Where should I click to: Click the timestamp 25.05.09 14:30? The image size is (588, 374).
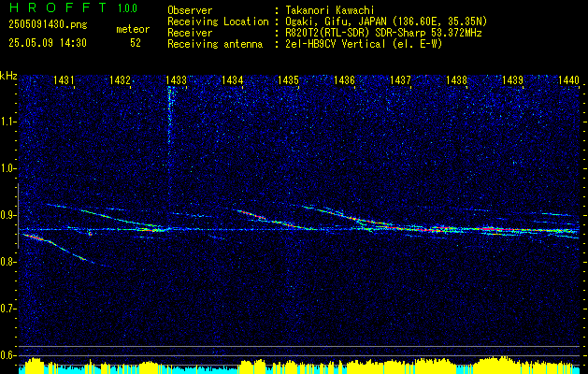click(48, 43)
